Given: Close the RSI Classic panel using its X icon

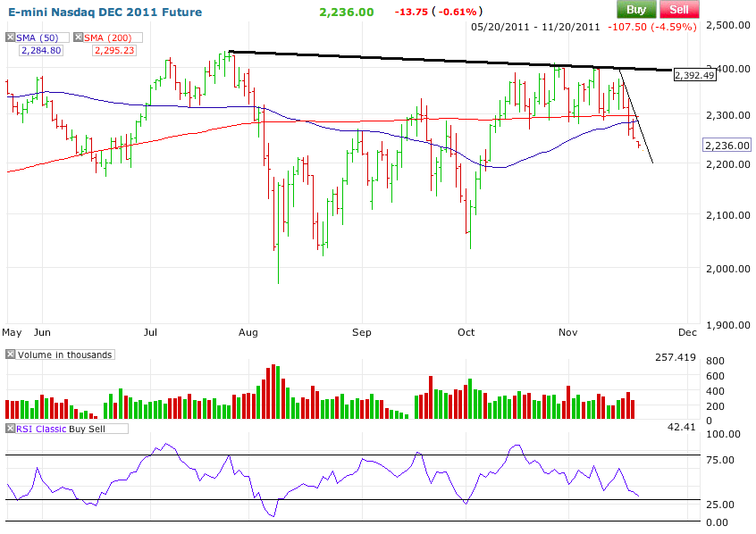Looking at the screenshot, I should (10, 429).
